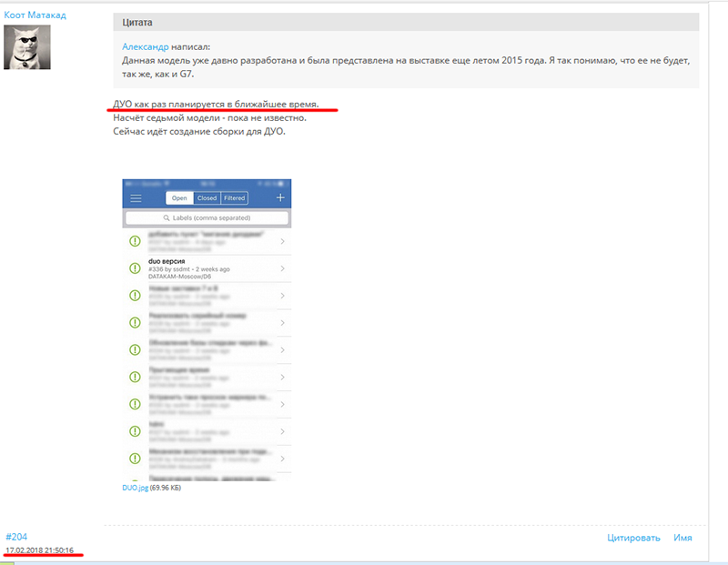
Task: Open post number #204 permalink
Action: click(16, 537)
